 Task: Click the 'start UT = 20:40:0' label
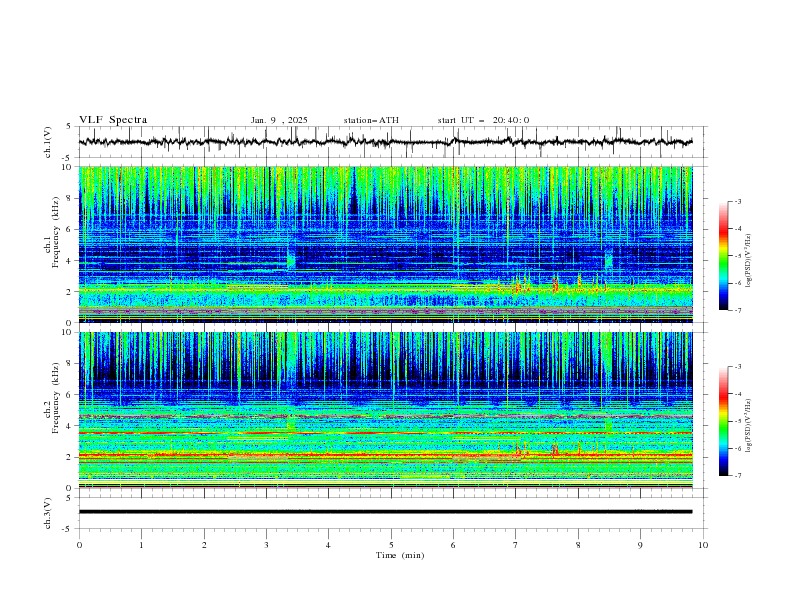(483, 120)
